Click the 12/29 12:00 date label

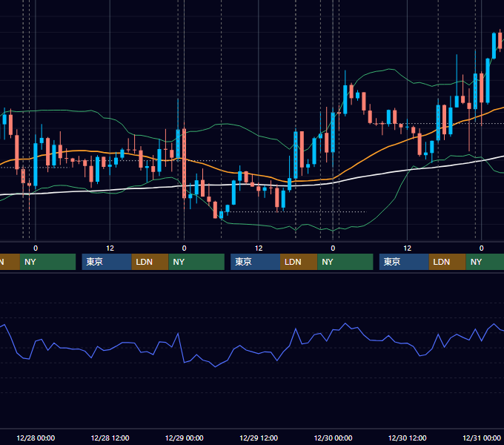[x=259, y=438]
